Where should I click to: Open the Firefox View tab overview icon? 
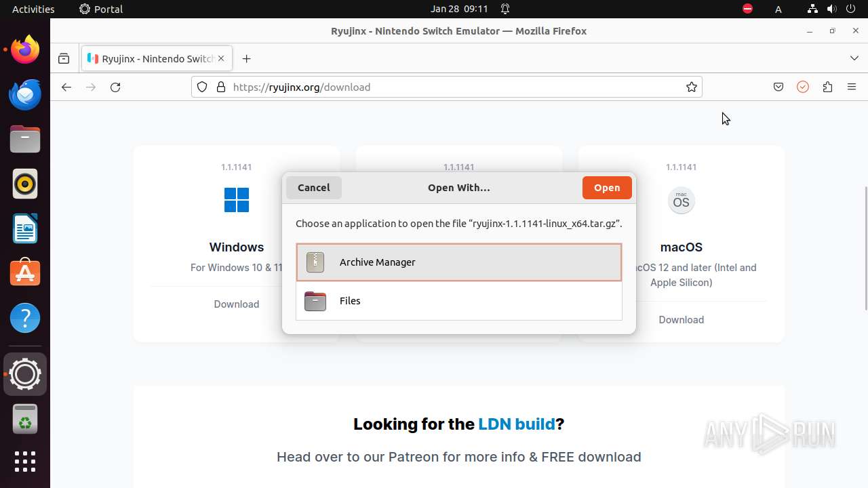tap(64, 58)
